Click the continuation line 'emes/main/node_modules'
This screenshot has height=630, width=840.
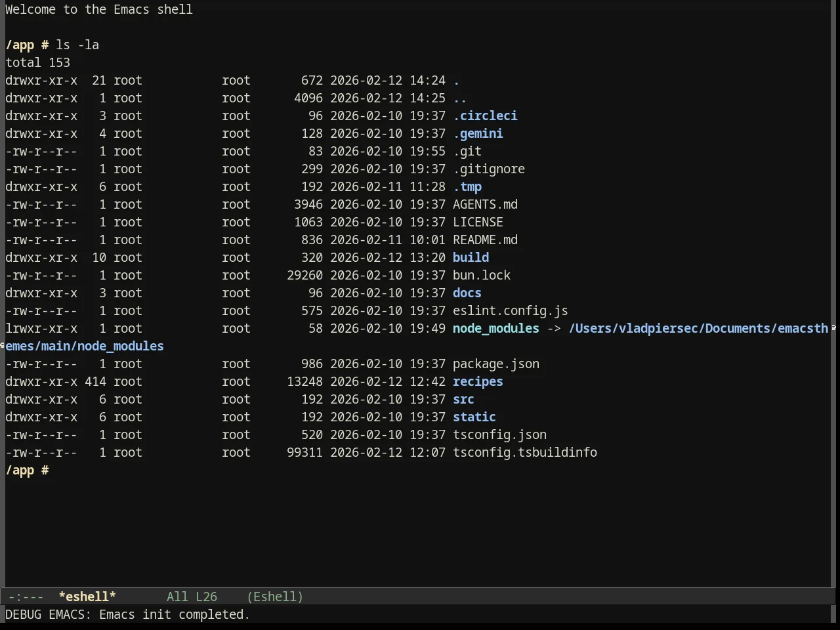pos(85,346)
